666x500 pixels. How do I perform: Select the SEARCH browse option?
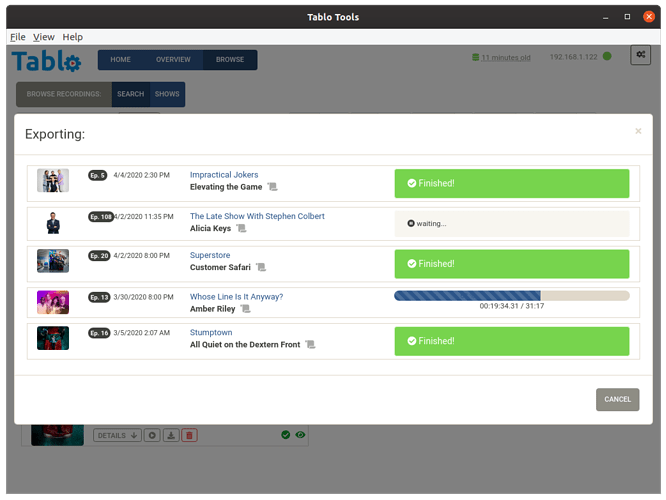tap(131, 94)
